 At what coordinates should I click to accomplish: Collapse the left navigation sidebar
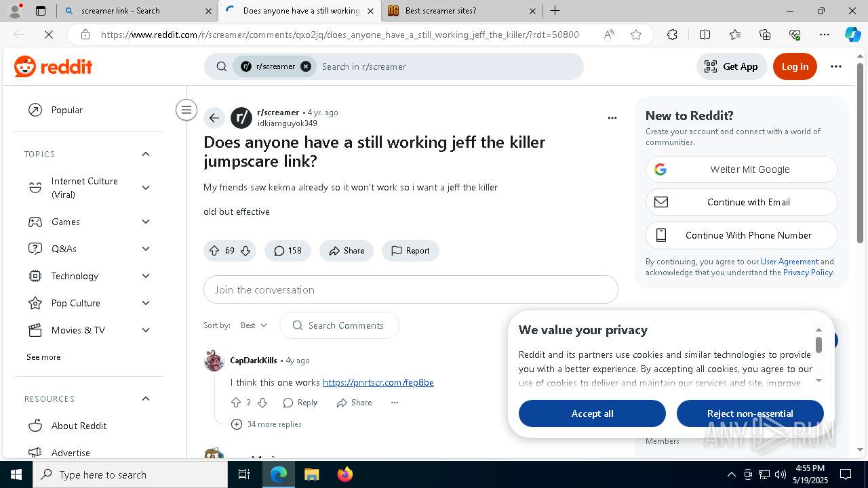click(x=186, y=110)
